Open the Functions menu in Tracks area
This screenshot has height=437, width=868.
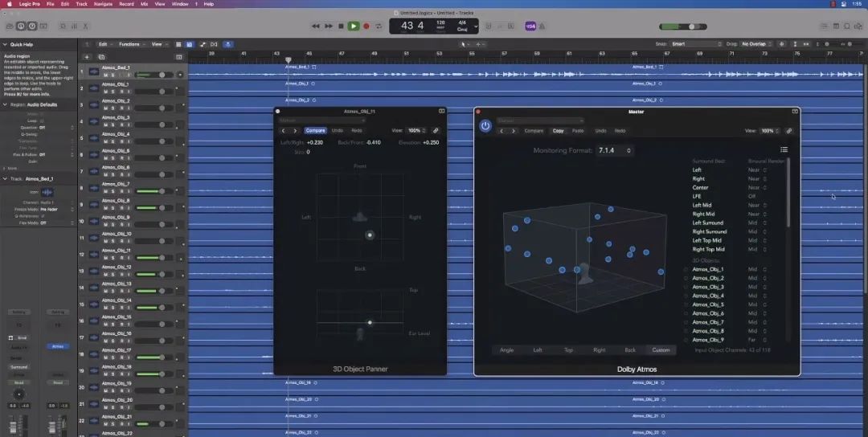pos(131,44)
